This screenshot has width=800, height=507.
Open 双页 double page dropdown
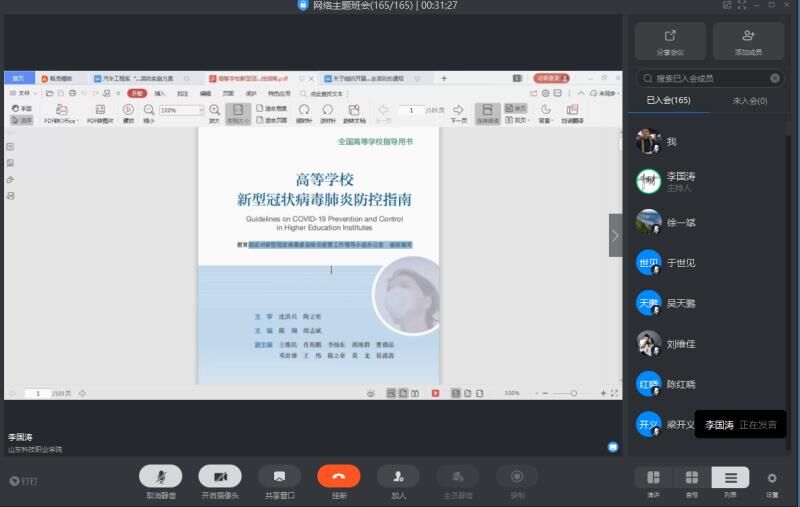click(x=517, y=120)
